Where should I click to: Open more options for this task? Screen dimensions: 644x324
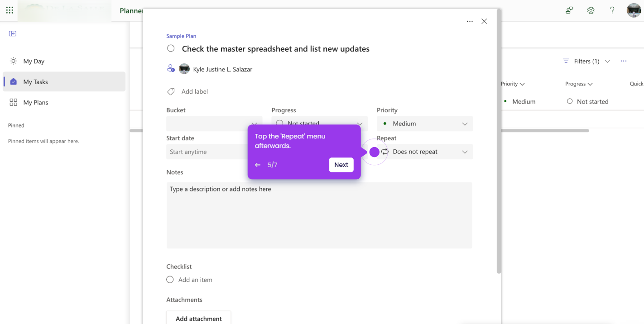470,21
